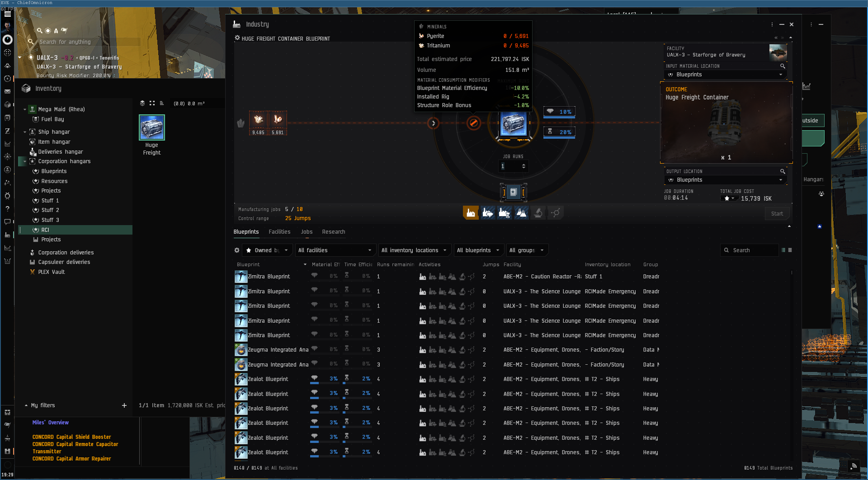
Task: Switch inventory to icon grid view
Action: (x=152, y=104)
